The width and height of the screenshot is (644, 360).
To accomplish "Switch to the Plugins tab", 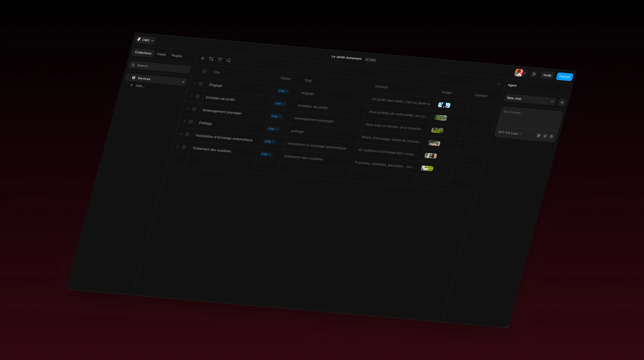I will pyautogui.click(x=177, y=56).
